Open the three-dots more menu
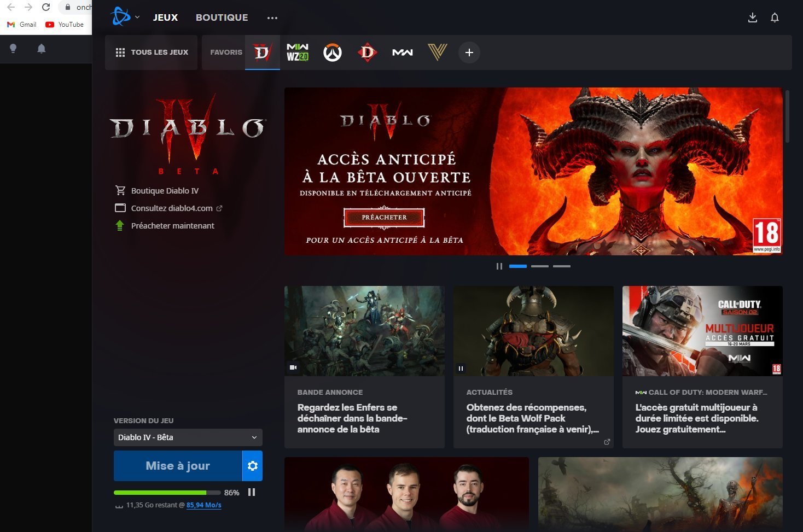 pos(272,17)
